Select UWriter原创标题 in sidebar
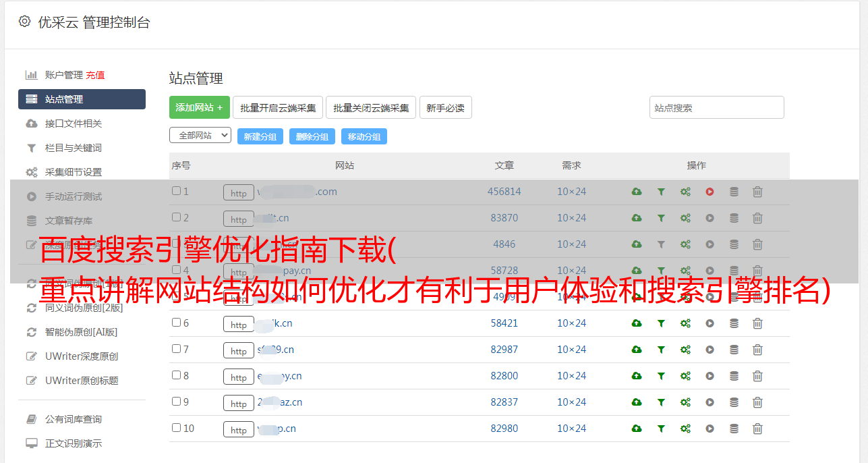 [x=82, y=381]
